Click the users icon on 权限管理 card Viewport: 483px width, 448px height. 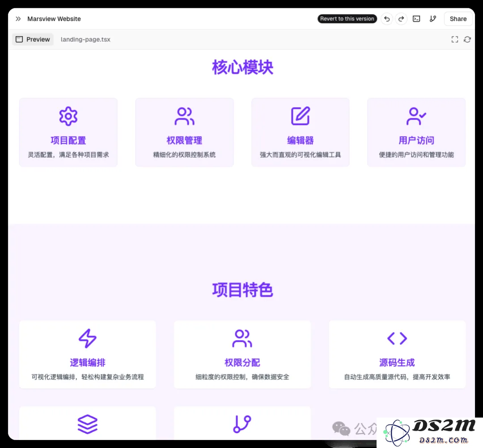[x=185, y=116]
